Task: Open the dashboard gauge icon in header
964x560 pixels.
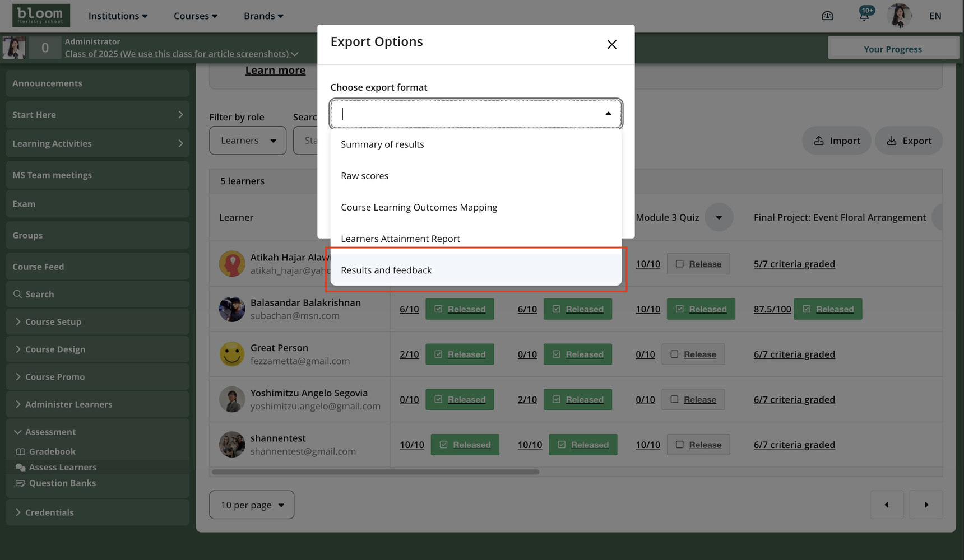Action: [827, 16]
